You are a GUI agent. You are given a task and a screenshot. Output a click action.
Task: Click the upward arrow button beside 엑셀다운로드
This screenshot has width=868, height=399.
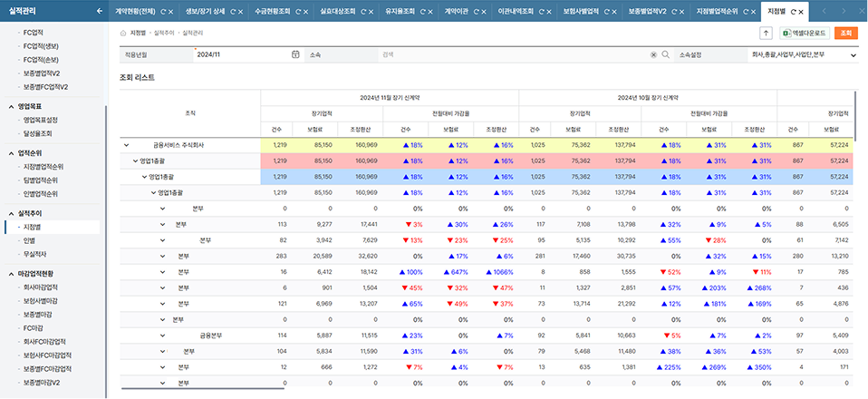[765, 33]
